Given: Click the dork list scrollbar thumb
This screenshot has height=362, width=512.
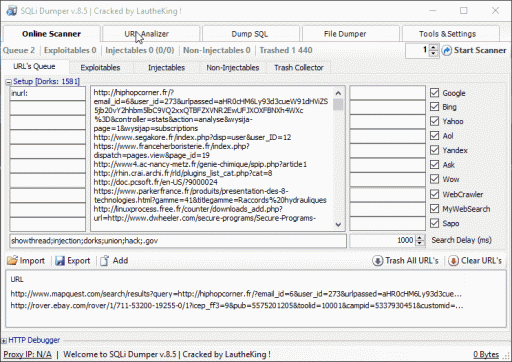Looking at the screenshot, I should point(338,104).
